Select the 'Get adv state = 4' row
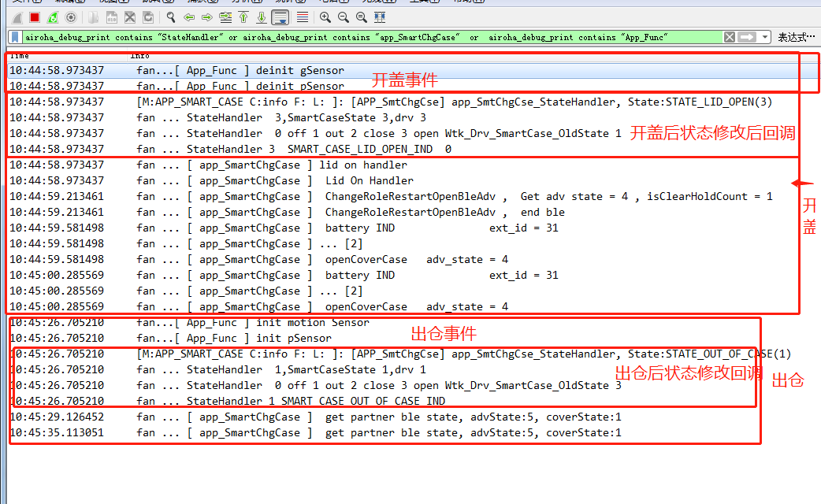 (x=413, y=196)
